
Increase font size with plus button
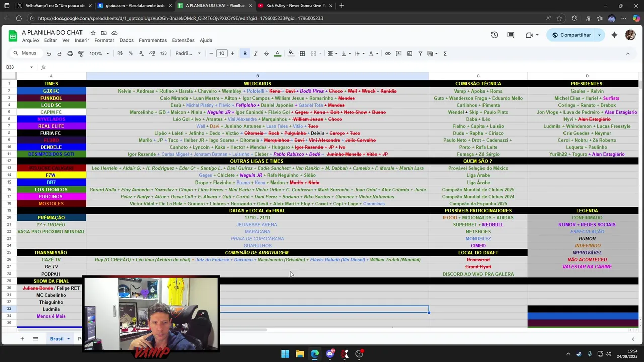(x=232, y=53)
